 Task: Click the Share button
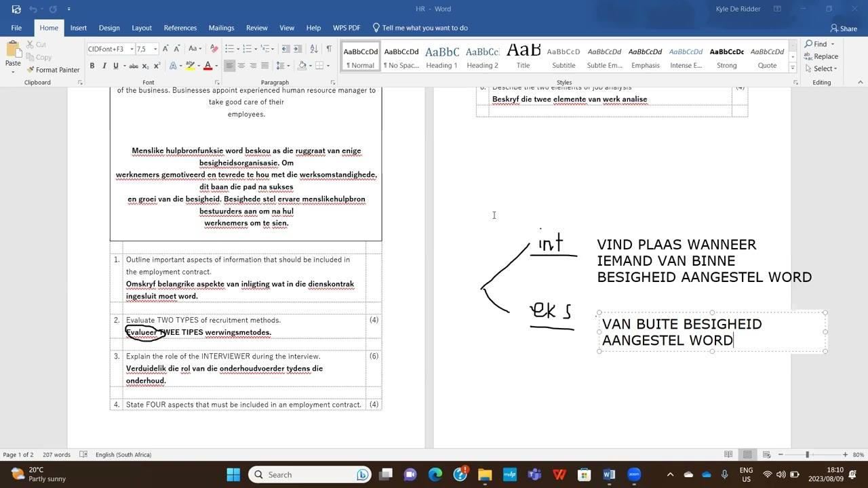(x=844, y=28)
